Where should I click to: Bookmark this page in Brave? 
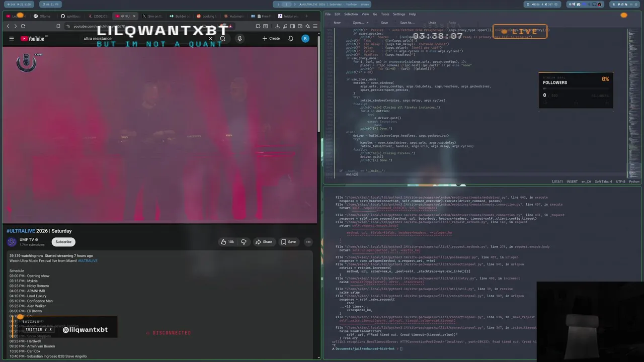[58, 26]
